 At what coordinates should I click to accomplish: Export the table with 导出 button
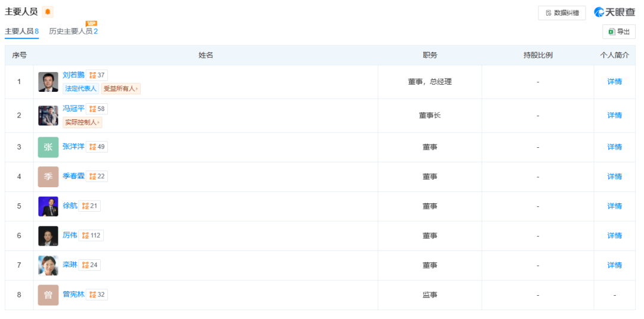point(618,32)
